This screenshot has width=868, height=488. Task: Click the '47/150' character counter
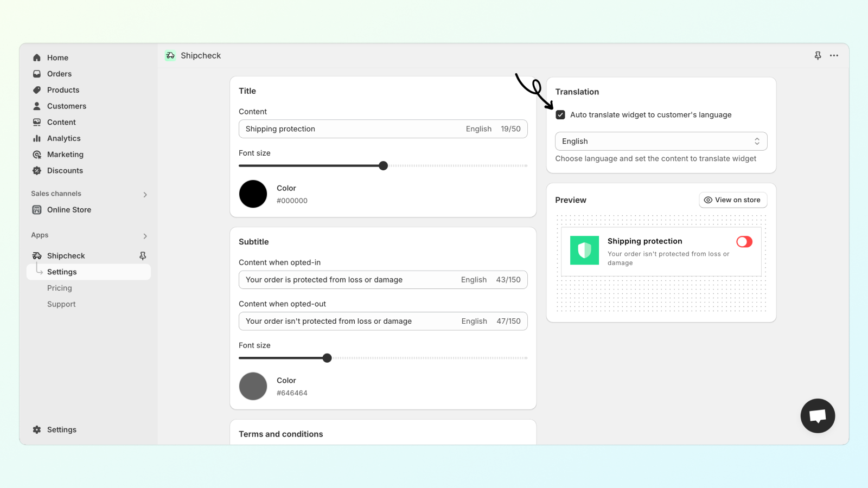click(x=508, y=322)
